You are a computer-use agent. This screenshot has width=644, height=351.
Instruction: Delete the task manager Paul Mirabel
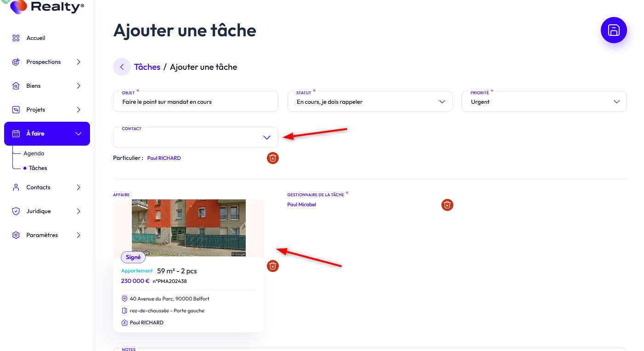point(447,205)
